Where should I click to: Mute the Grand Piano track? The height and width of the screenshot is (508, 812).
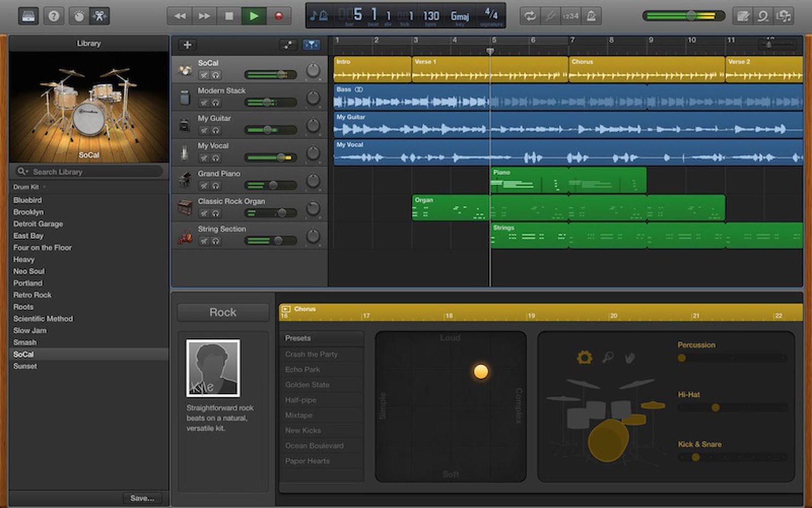pos(204,185)
